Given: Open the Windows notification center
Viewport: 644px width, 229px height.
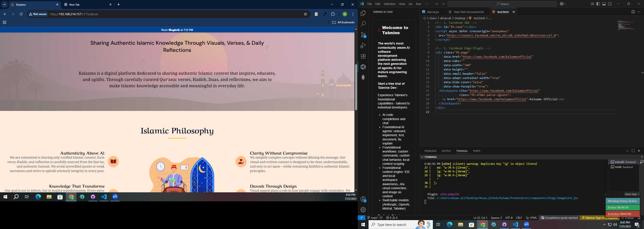Looking at the screenshot, I should click(x=637, y=225).
